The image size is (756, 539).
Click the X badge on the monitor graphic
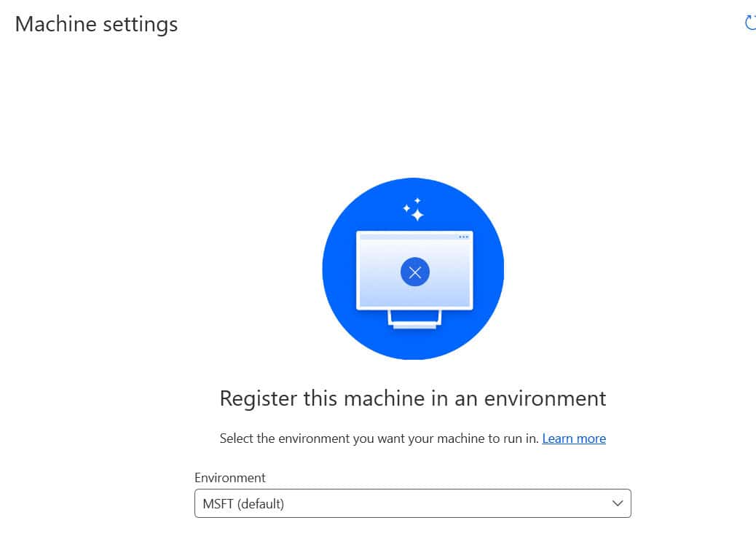414,271
